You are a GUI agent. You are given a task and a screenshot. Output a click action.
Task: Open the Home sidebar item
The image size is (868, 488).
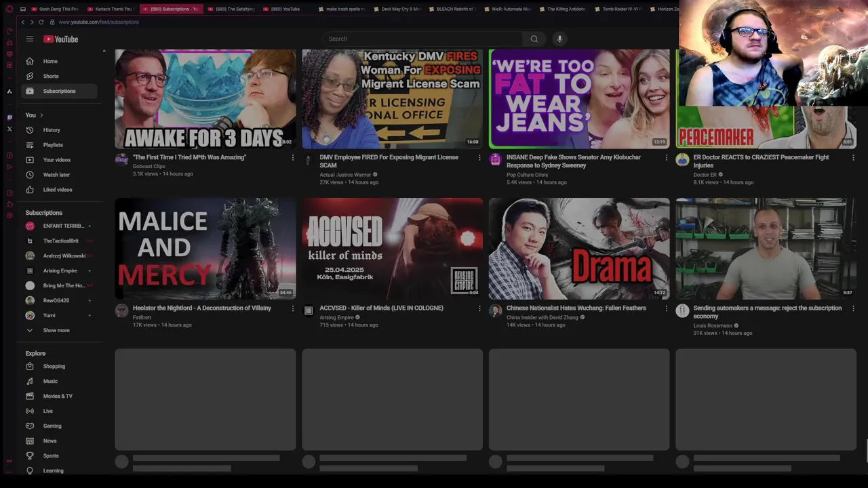coord(60,61)
